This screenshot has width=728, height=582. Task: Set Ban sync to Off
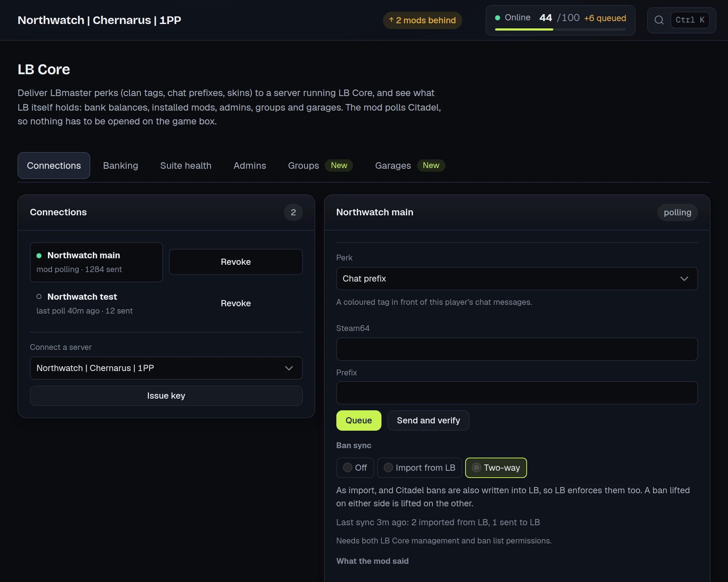click(x=355, y=468)
